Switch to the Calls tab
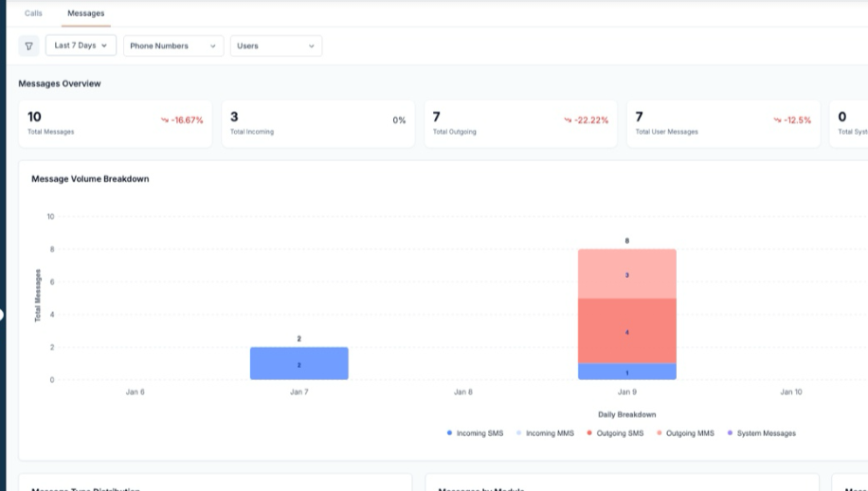Screen dimensions: 868x491 click(33, 13)
